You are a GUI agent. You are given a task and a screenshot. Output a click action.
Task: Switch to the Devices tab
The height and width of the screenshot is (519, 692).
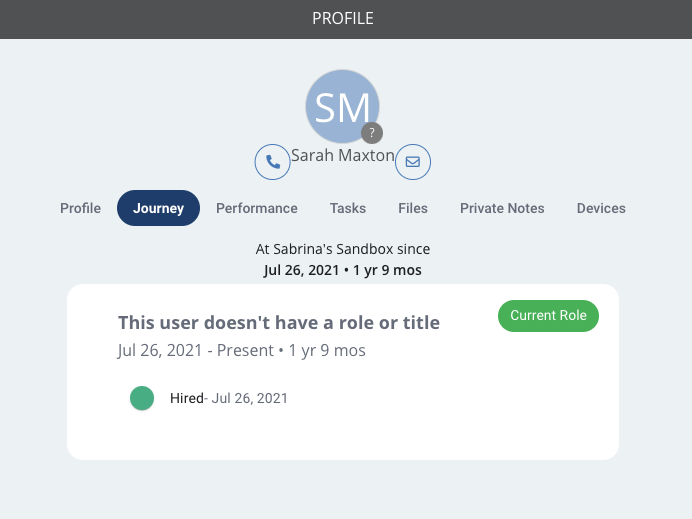tap(601, 208)
